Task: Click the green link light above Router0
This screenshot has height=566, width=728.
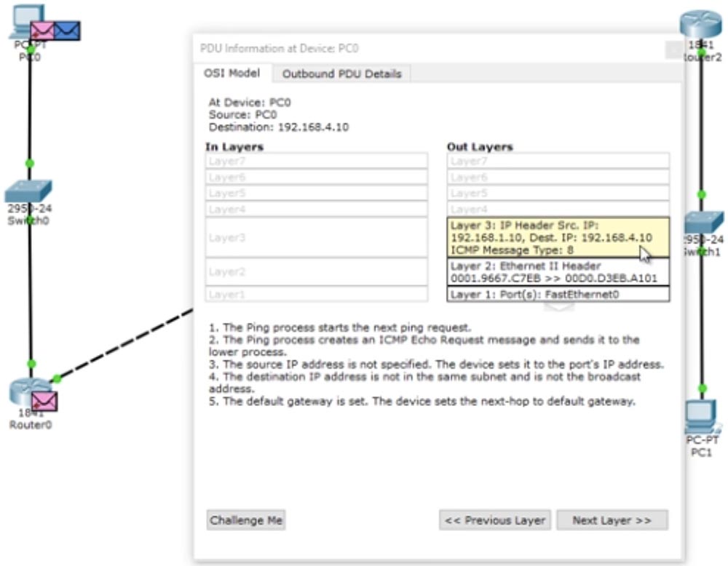Action: coord(31,364)
